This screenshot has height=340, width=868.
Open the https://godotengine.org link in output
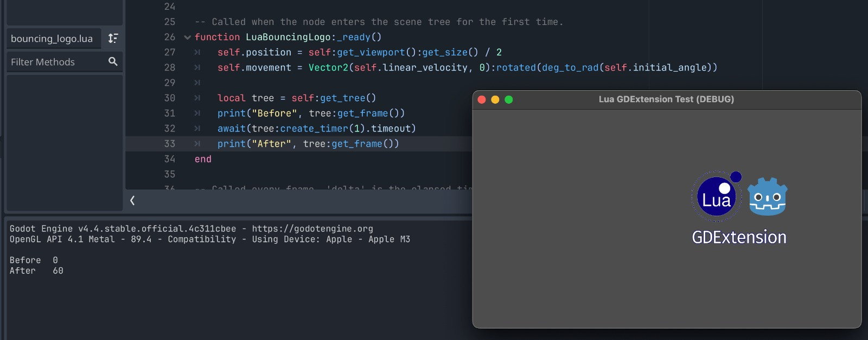[312, 229]
